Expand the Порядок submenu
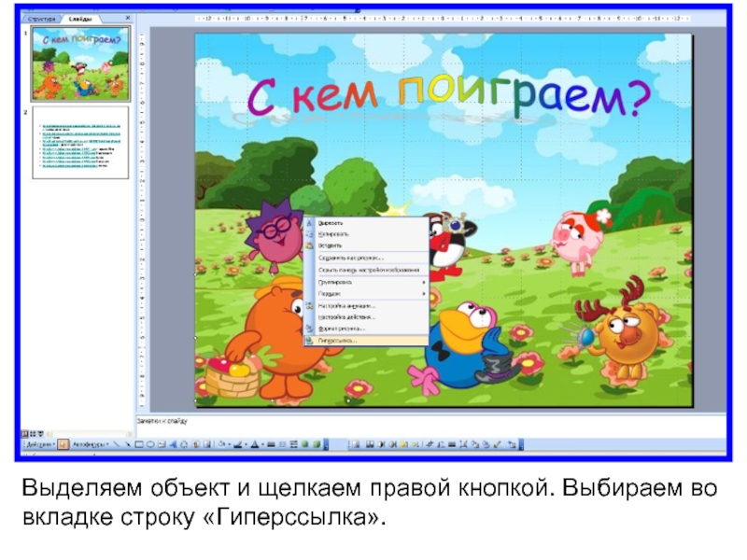Viewport: 747px width, 560px height. (366, 294)
